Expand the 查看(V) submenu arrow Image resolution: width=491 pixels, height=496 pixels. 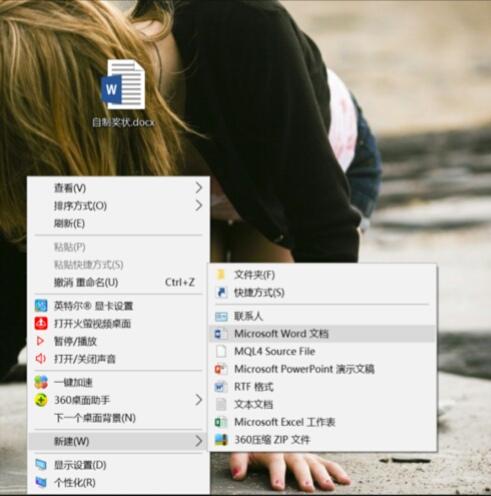(199, 188)
